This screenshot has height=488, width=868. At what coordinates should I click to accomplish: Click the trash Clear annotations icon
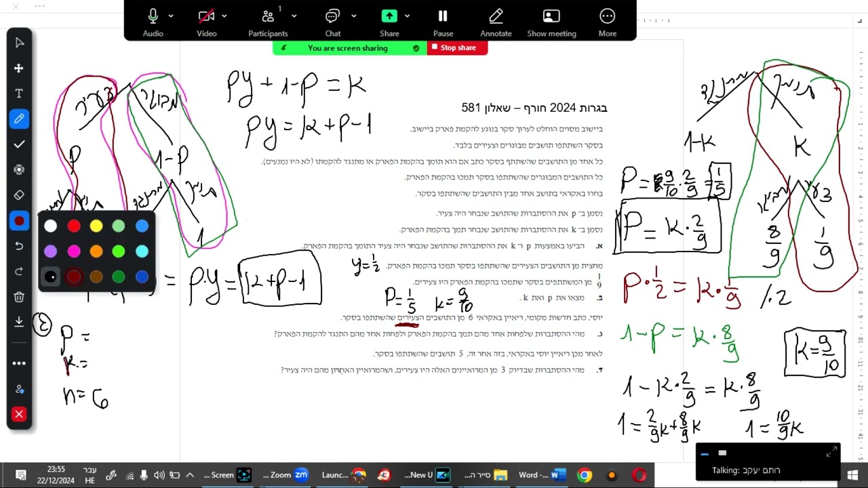tap(19, 297)
